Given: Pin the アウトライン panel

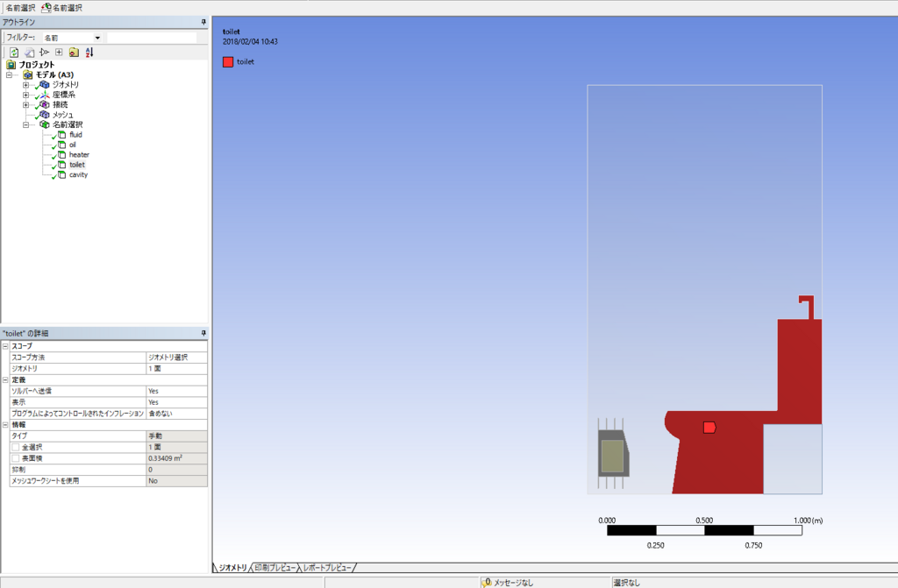Looking at the screenshot, I should pyautogui.click(x=203, y=22).
